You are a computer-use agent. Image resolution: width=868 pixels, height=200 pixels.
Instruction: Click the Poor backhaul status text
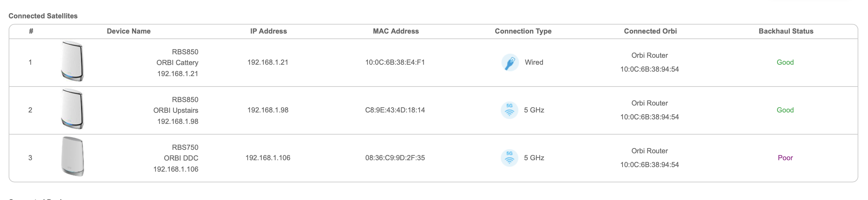785,158
